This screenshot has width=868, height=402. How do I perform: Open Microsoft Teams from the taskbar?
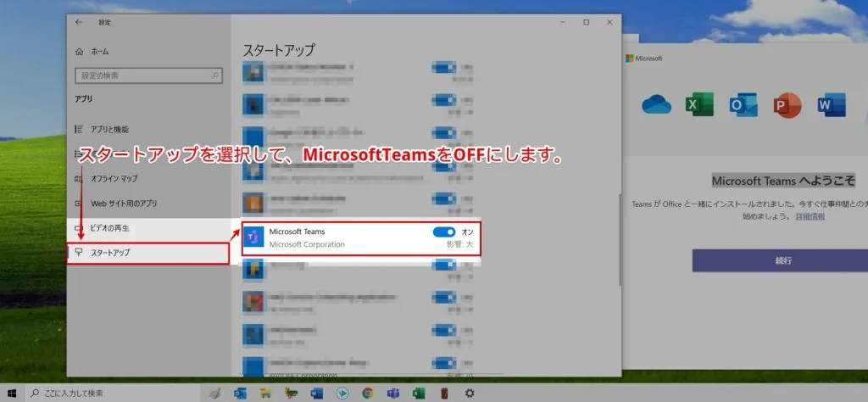tap(393, 394)
